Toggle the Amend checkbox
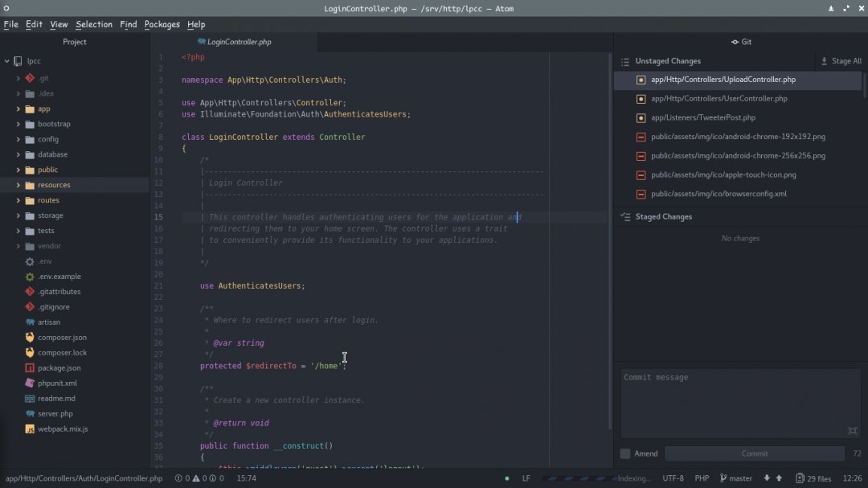This screenshot has height=488, width=868. pos(625,453)
